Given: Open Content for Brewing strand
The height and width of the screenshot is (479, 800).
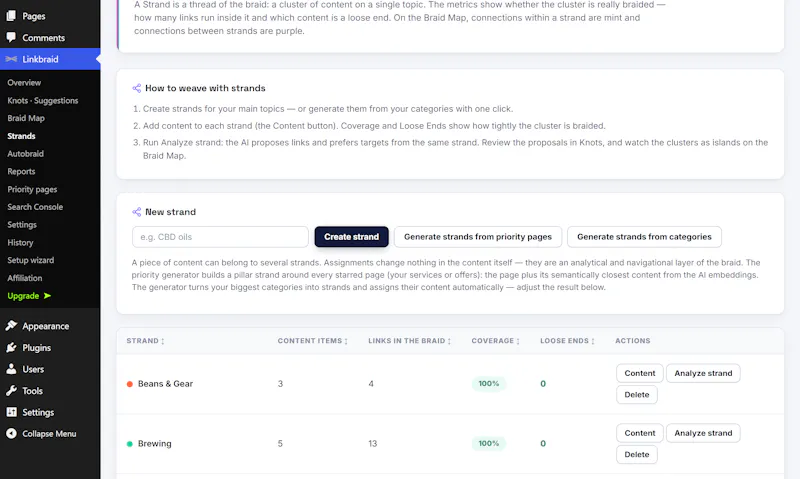Looking at the screenshot, I should click(640, 433).
